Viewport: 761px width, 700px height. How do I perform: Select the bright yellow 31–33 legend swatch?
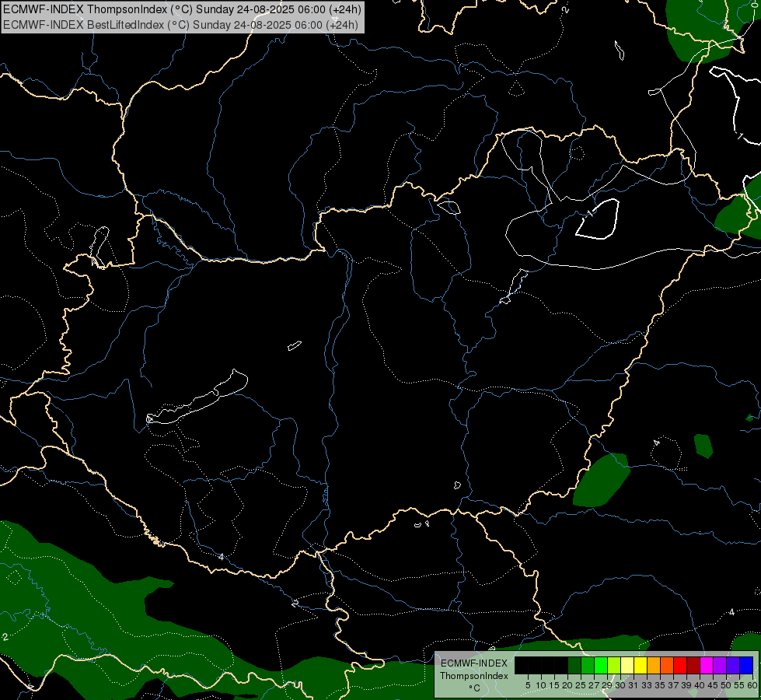click(641, 665)
